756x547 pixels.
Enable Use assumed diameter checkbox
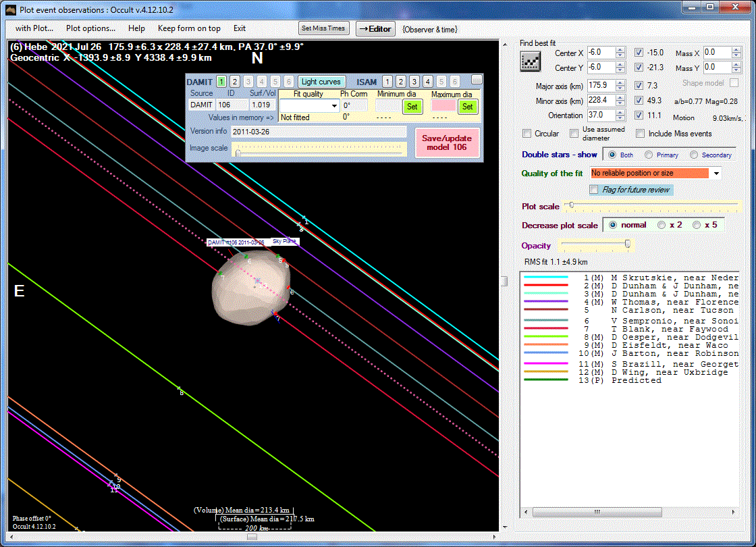click(x=574, y=134)
